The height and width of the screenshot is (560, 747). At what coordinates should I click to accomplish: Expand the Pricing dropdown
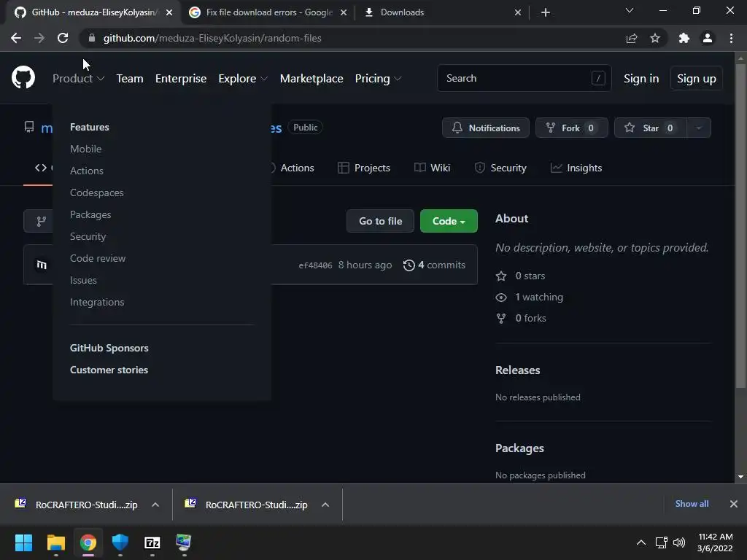click(x=378, y=79)
